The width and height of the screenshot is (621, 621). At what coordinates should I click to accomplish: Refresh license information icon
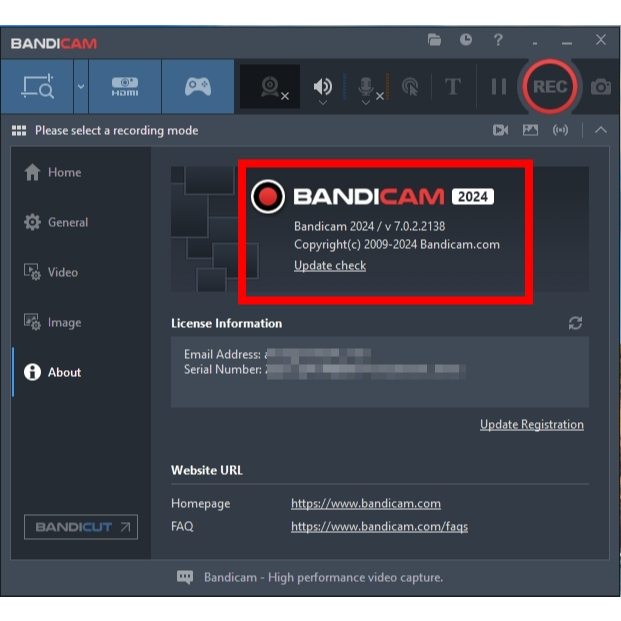tap(575, 323)
